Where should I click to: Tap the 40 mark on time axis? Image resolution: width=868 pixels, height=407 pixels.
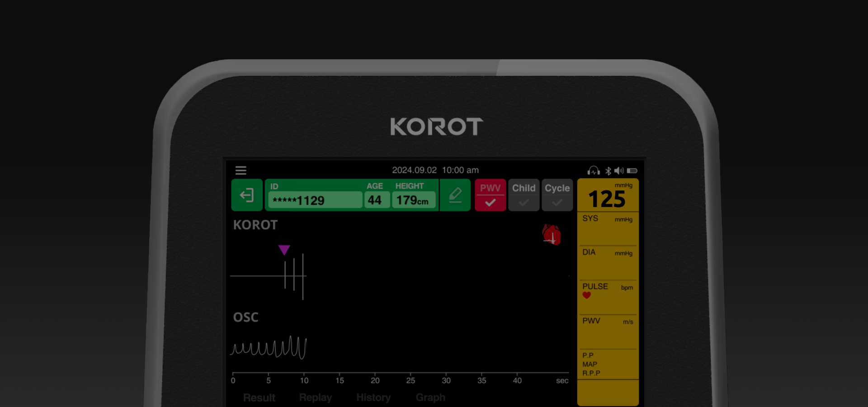[x=517, y=381]
